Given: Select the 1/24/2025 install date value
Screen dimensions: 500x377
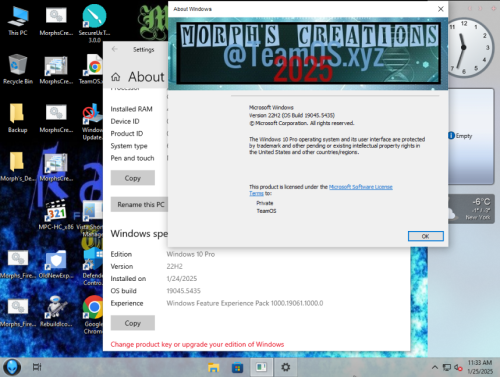Looking at the screenshot, I should [182, 279].
